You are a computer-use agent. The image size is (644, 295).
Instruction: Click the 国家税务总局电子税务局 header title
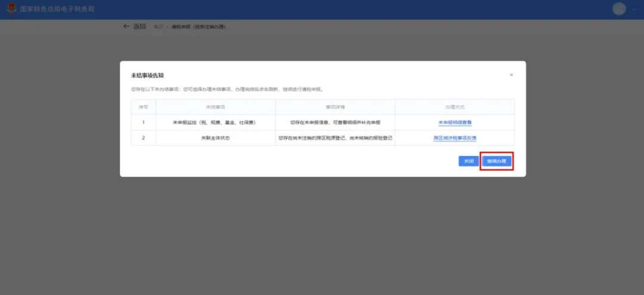point(57,8)
